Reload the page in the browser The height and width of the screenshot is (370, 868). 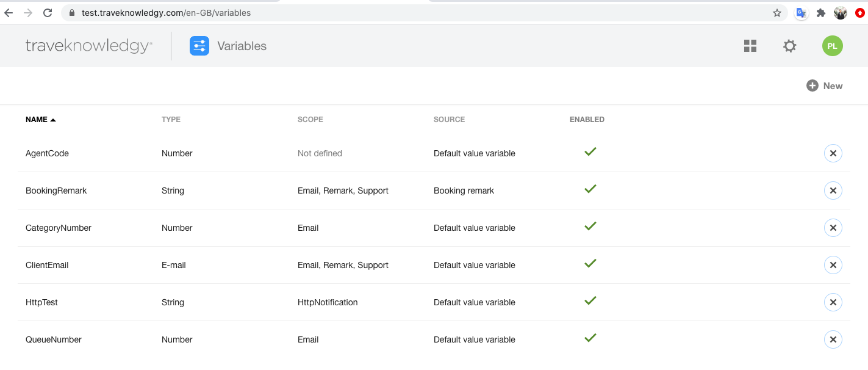coord(48,13)
